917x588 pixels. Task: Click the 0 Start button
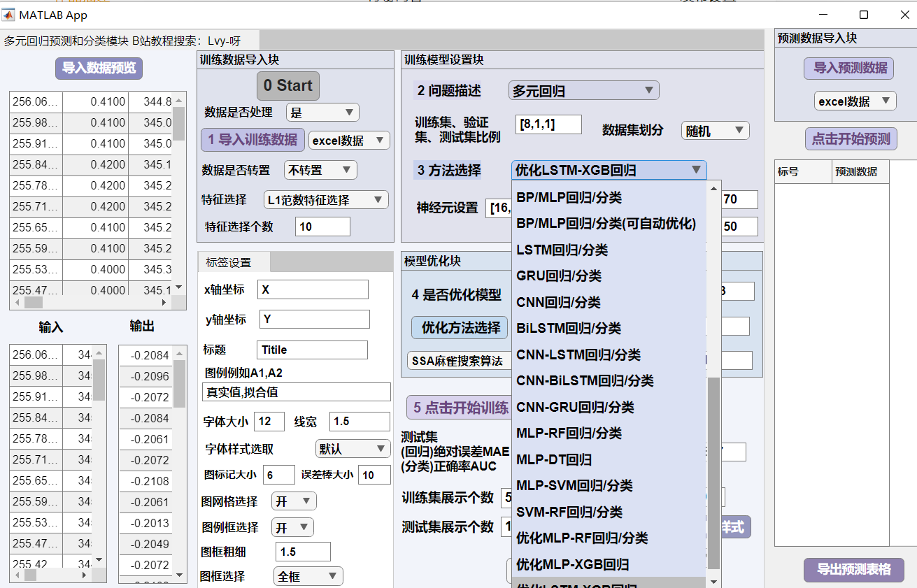(287, 86)
